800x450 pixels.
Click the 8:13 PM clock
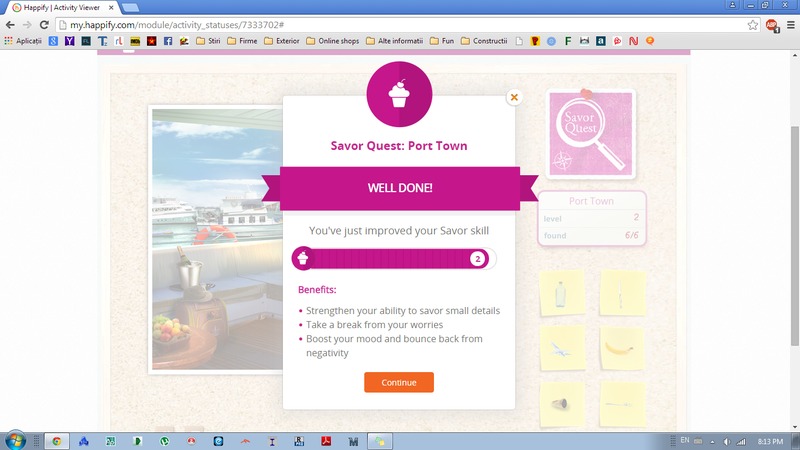[x=770, y=441]
